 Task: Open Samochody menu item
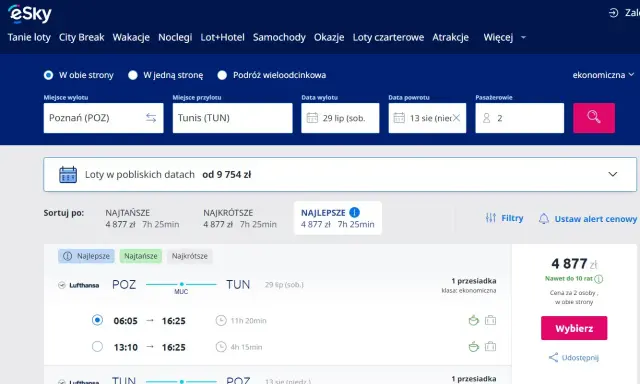(x=279, y=38)
